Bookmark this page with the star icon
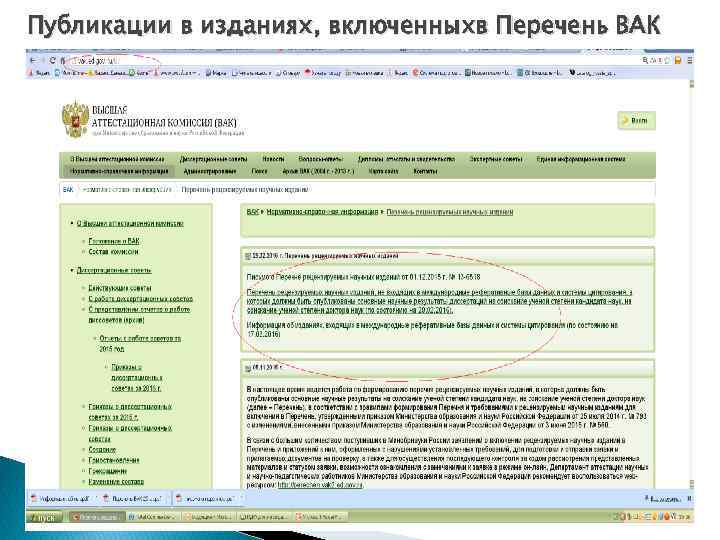This screenshot has height=540, width=720. pyautogui.click(x=667, y=60)
